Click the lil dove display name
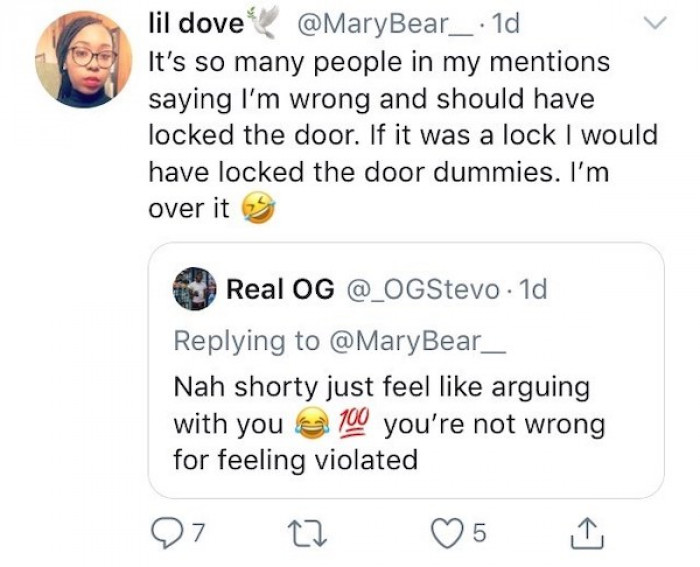 pyautogui.click(x=196, y=23)
